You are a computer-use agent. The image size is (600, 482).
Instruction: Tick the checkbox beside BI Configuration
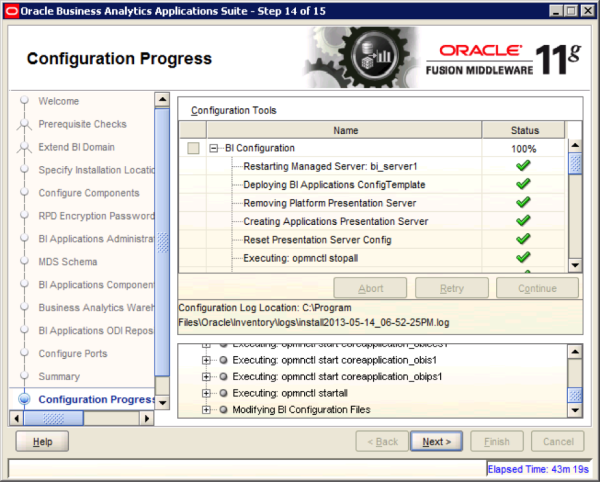[x=194, y=149]
